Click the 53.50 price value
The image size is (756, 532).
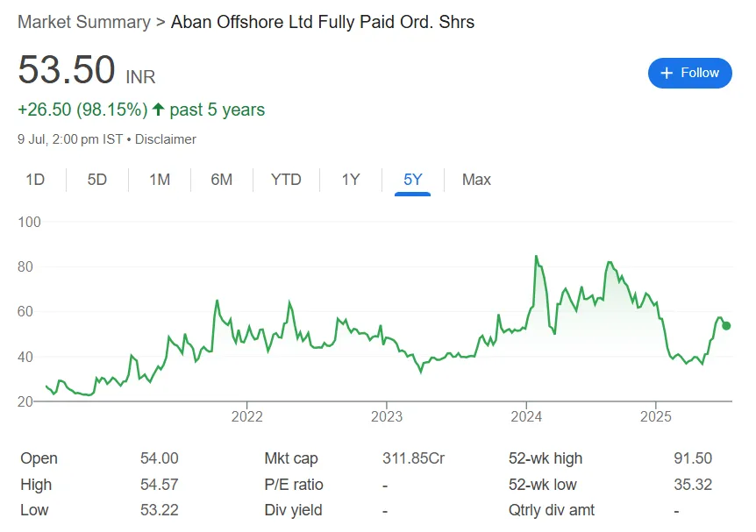(x=67, y=70)
